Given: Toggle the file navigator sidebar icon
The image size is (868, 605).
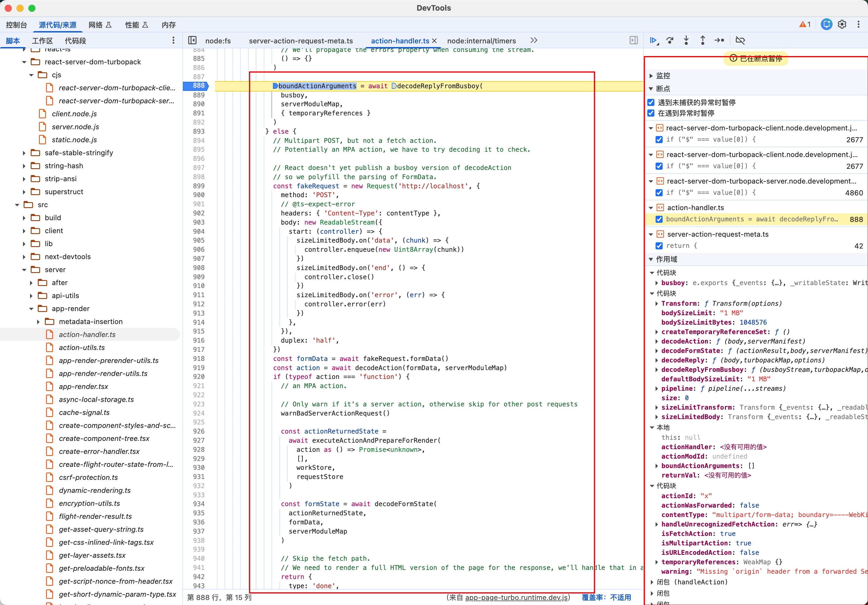Looking at the screenshot, I should point(192,40).
